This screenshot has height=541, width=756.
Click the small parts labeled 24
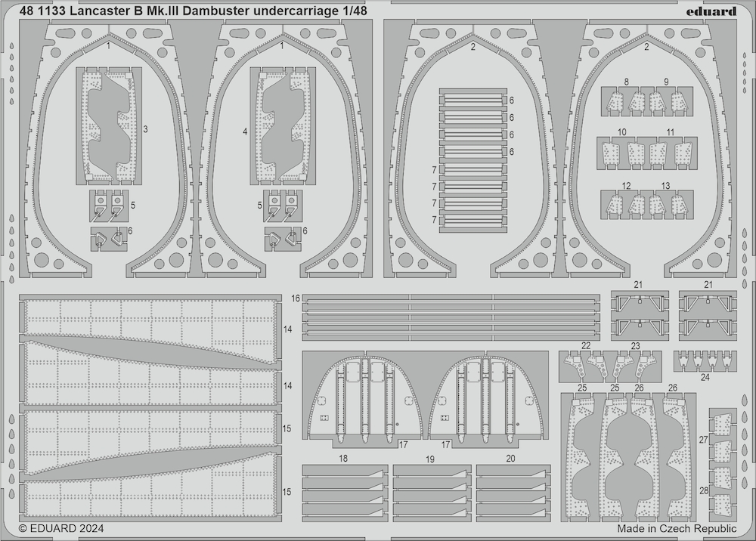705,360
